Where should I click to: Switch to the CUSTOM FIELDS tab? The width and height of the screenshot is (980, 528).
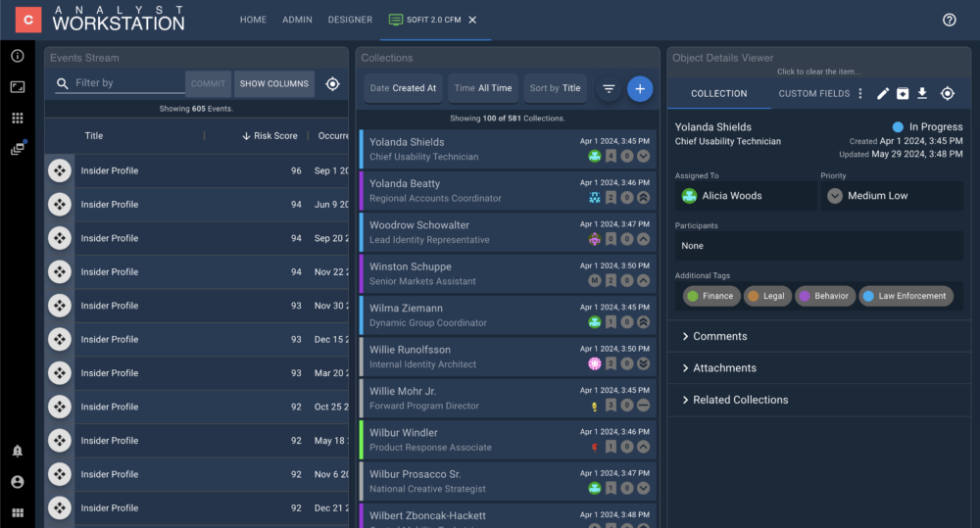(x=813, y=94)
